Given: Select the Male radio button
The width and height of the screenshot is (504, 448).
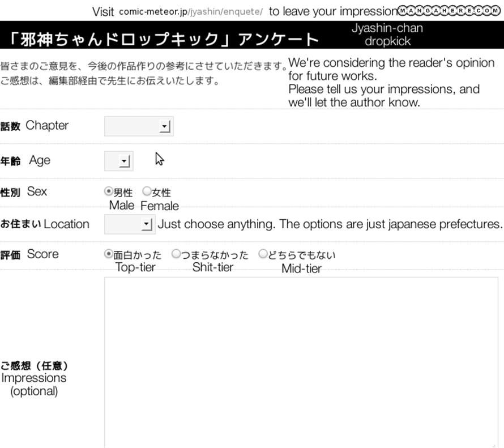Looking at the screenshot, I should (x=109, y=191).
